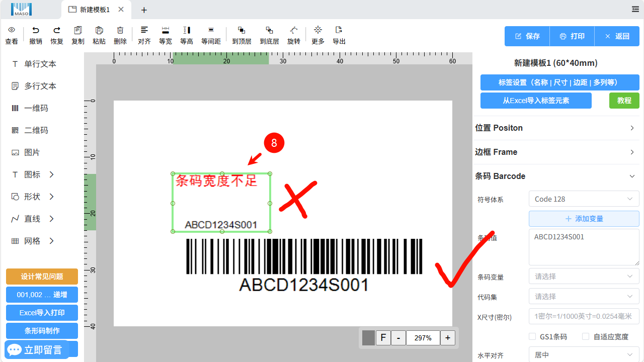644x362 pixels.
Task: Click 条码值 ABCD1234S001 text area
Action: (584, 247)
